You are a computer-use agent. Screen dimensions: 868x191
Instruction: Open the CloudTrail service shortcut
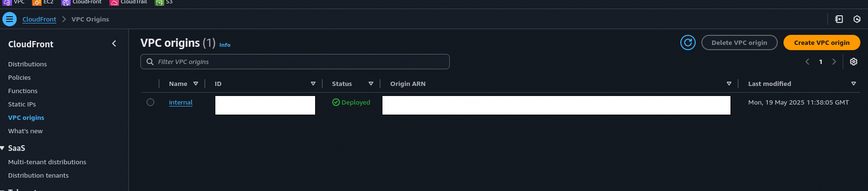pyautogui.click(x=128, y=2)
